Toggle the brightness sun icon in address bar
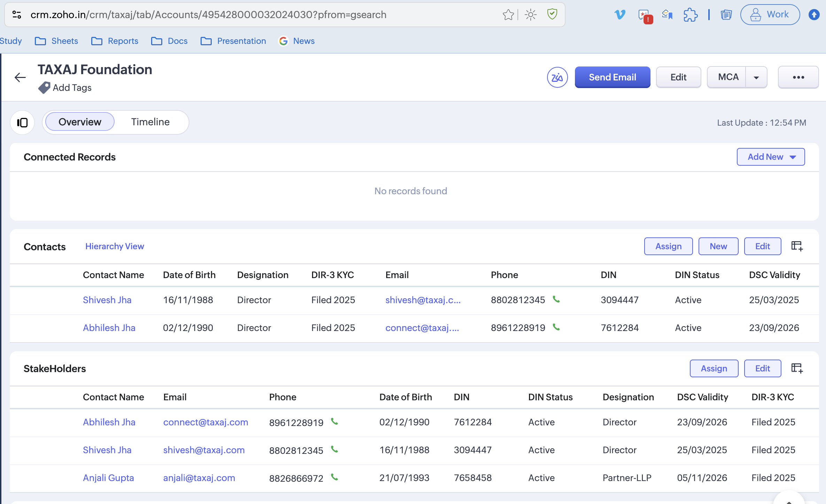 [x=530, y=15]
